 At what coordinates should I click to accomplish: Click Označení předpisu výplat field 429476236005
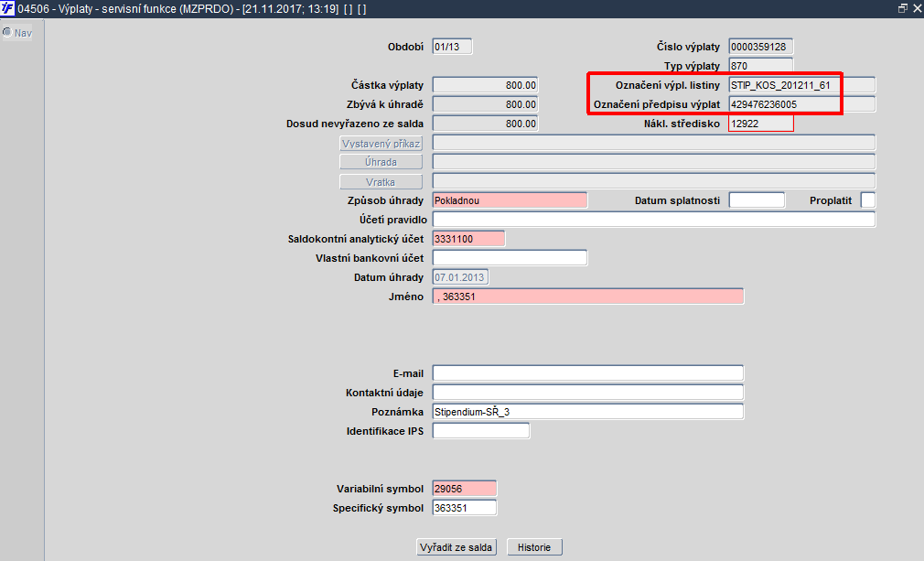[802, 104]
